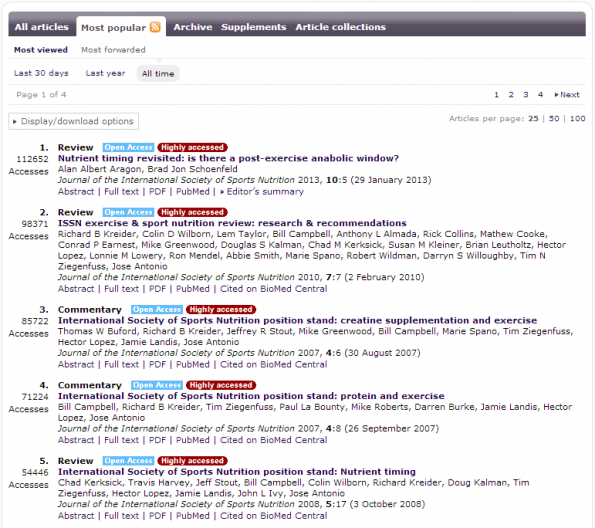Select the Most popular tab

[113, 28]
